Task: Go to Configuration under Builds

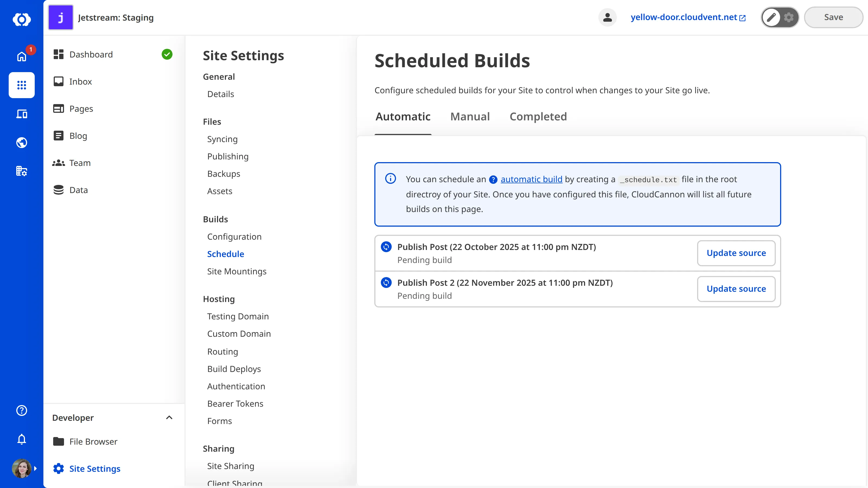Action: [x=234, y=237]
